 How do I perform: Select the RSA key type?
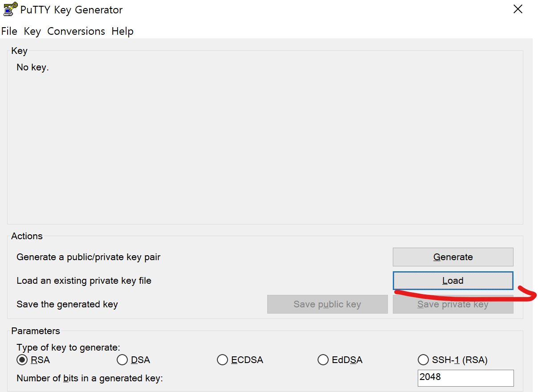click(33, 360)
